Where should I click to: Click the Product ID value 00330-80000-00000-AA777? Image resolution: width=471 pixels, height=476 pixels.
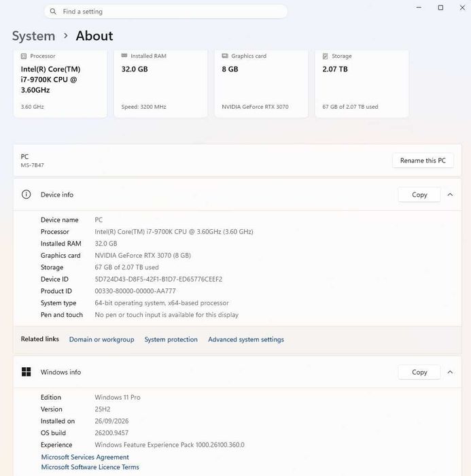[135, 291]
